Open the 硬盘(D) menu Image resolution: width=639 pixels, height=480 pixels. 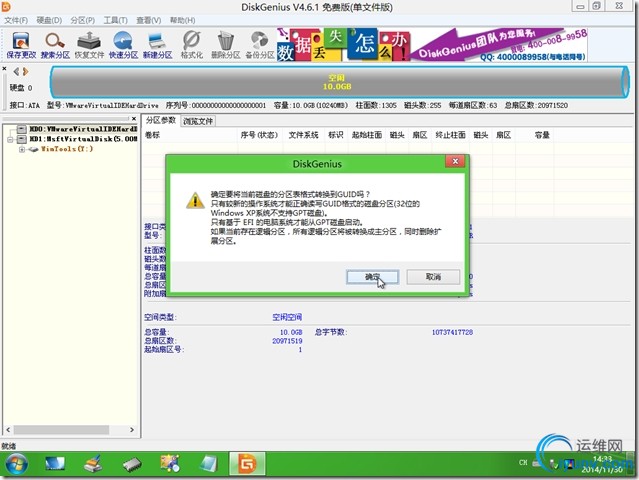point(49,20)
